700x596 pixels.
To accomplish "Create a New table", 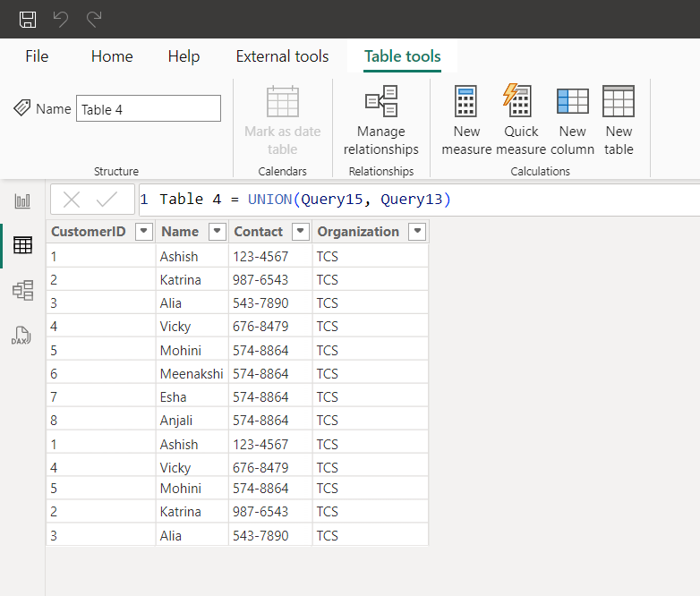I will tap(619, 122).
